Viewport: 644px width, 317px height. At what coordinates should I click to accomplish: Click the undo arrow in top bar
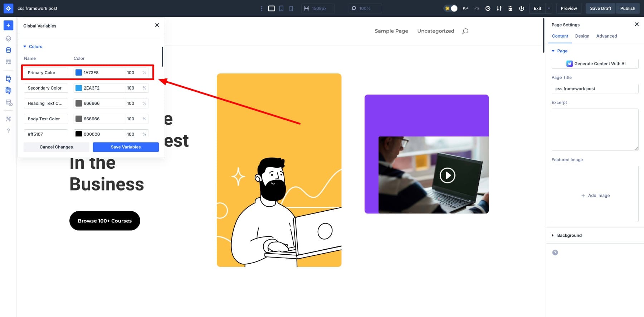click(465, 8)
